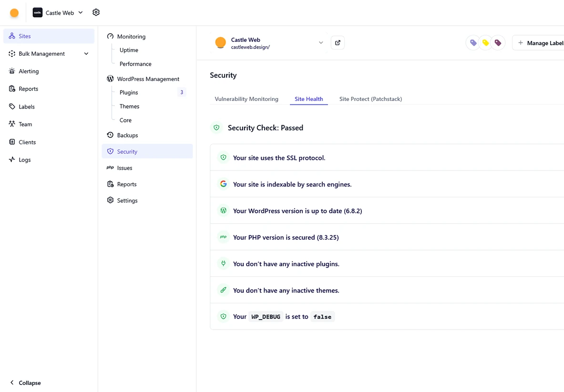Open Plugins showing 3 updates
Viewport: 564px width, 392px height.
click(128, 92)
